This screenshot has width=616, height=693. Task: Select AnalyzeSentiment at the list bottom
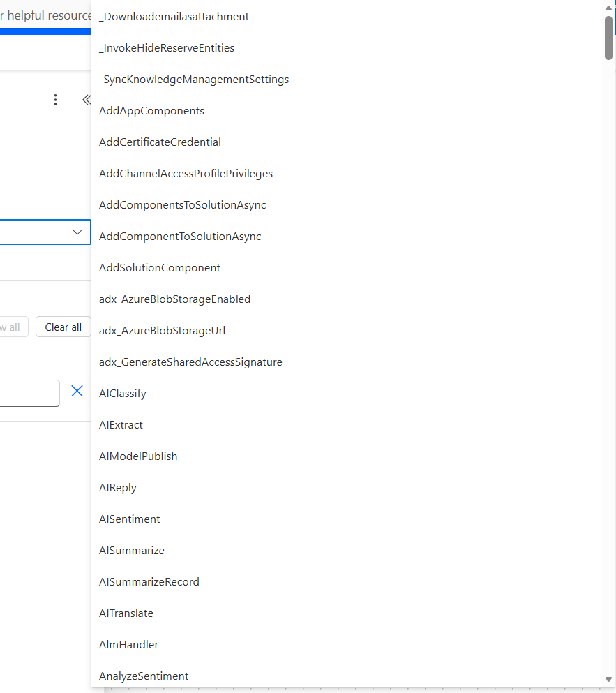pyautogui.click(x=144, y=676)
